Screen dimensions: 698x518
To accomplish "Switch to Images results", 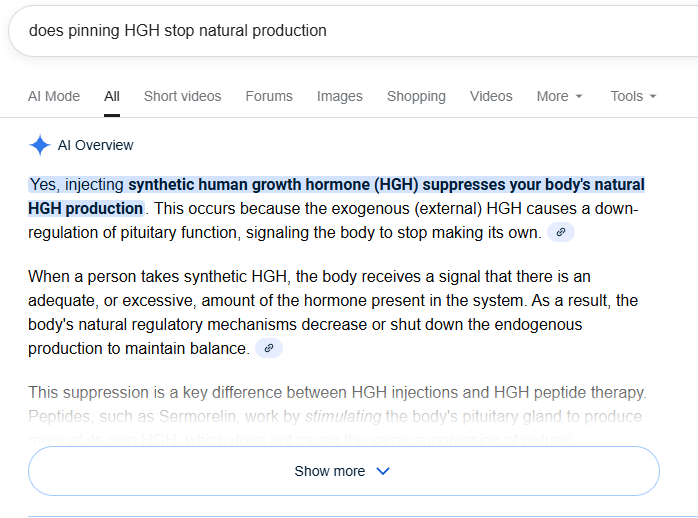I will pos(340,96).
